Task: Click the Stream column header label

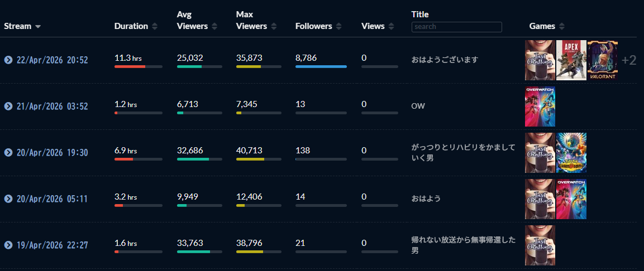Action: 17,26
